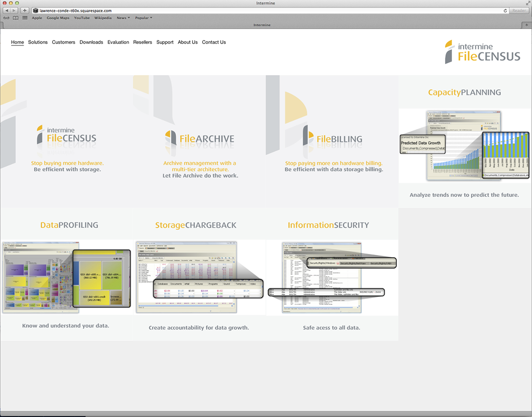Open the Support nav item

(165, 42)
